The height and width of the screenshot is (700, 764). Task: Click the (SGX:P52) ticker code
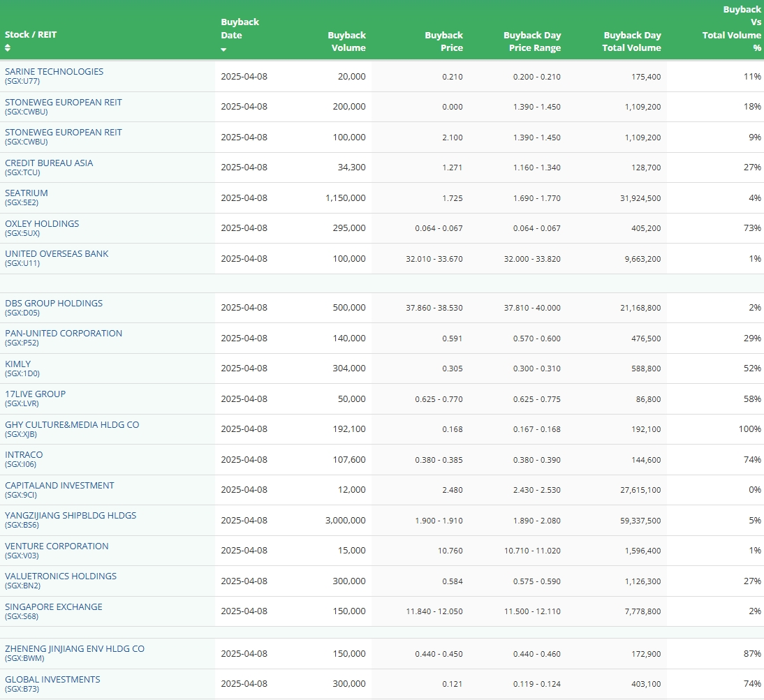coord(22,343)
